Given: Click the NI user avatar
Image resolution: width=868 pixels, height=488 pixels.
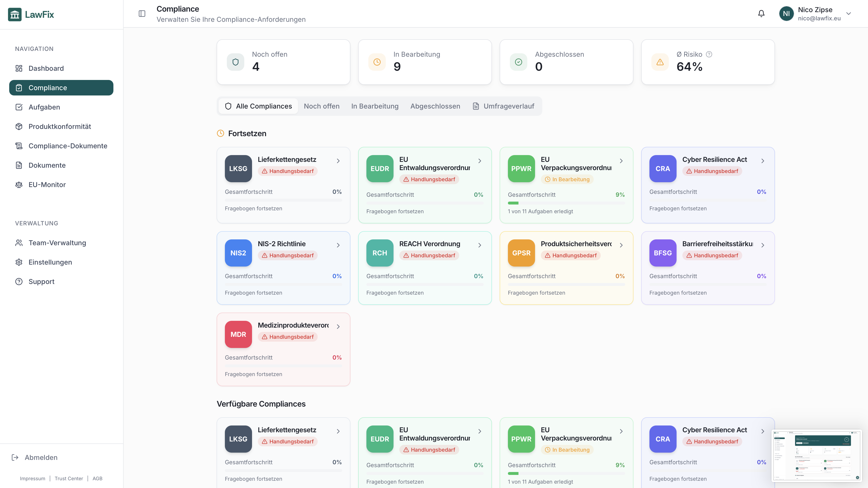Looking at the screenshot, I should click(786, 14).
